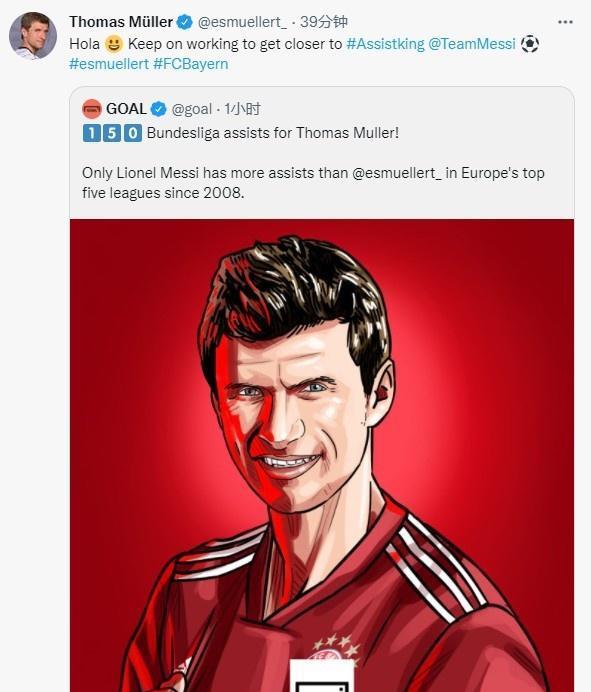Click the smiley emoji after Hola
The height and width of the screenshot is (692, 591).
point(113,44)
